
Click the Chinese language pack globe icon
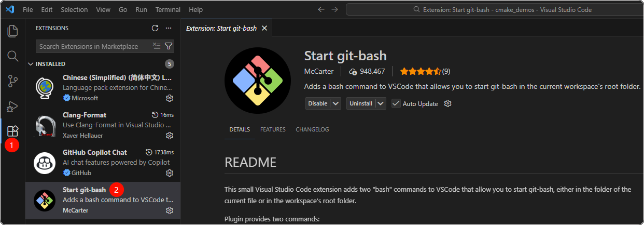point(45,88)
